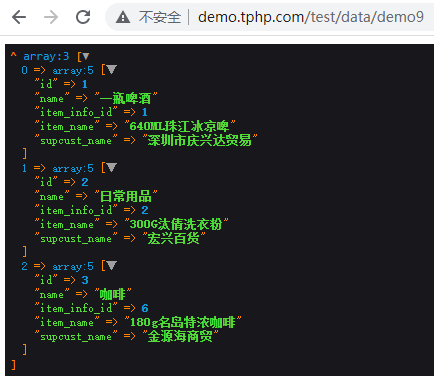
Task: Select the root array:3 label
Action: coord(46,56)
